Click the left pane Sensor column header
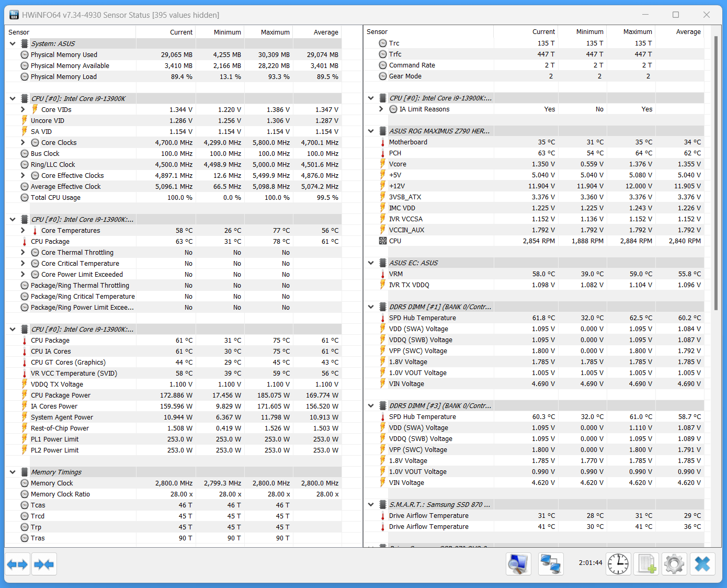Image resolution: width=727 pixels, height=588 pixels. [x=70, y=32]
